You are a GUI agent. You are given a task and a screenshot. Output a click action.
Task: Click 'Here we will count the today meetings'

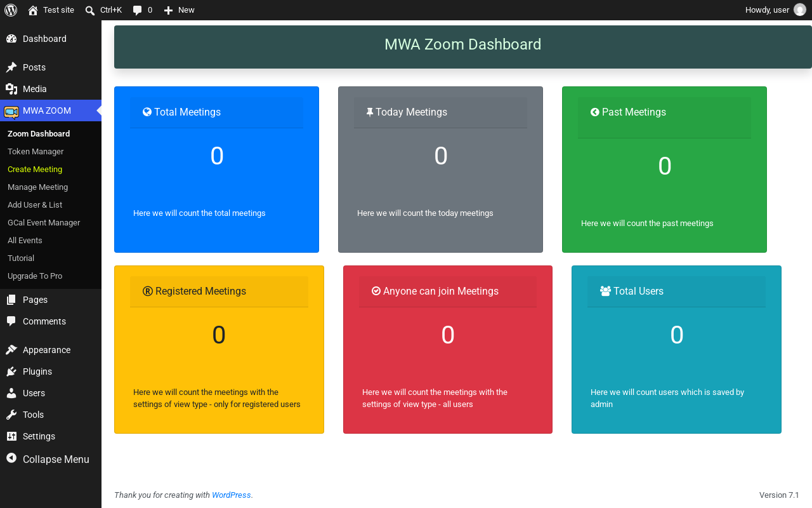(425, 213)
